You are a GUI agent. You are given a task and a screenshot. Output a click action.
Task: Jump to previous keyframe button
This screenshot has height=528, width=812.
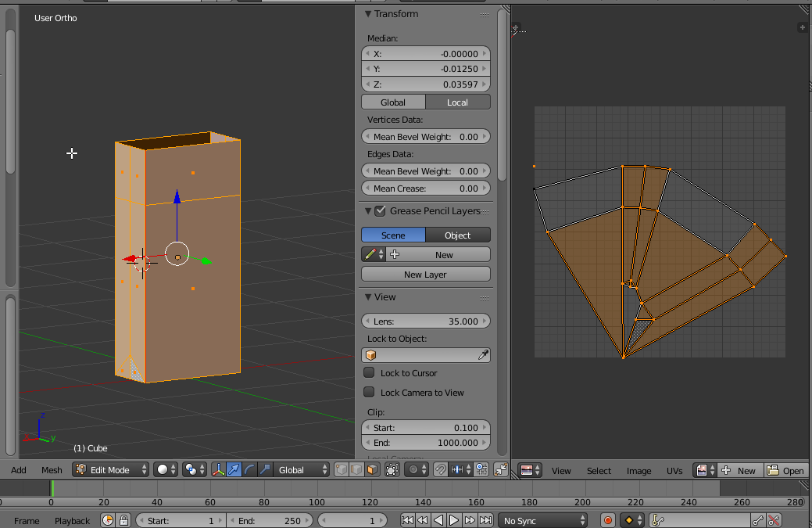(423, 521)
